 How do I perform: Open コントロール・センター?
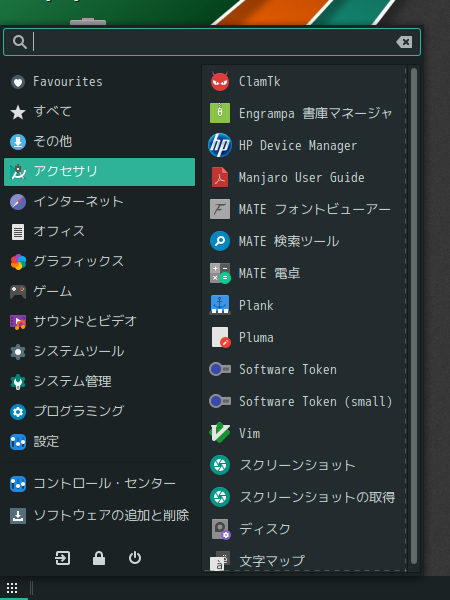coord(99,484)
